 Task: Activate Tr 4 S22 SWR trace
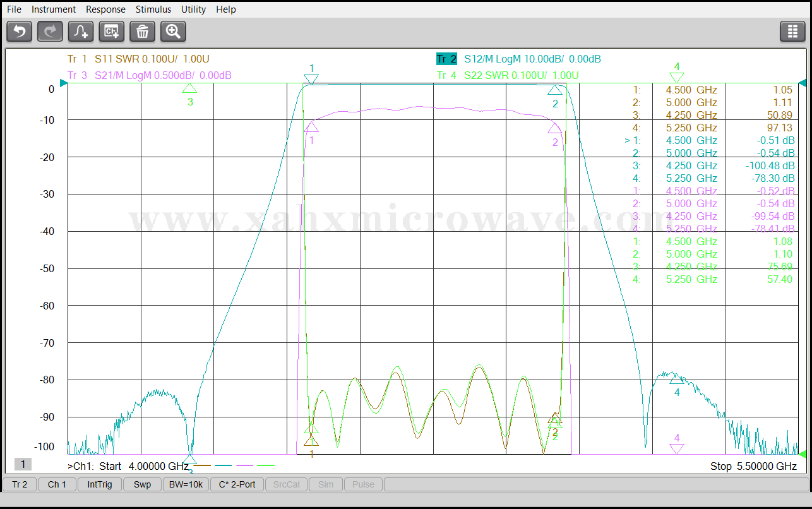[x=508, y=75]
